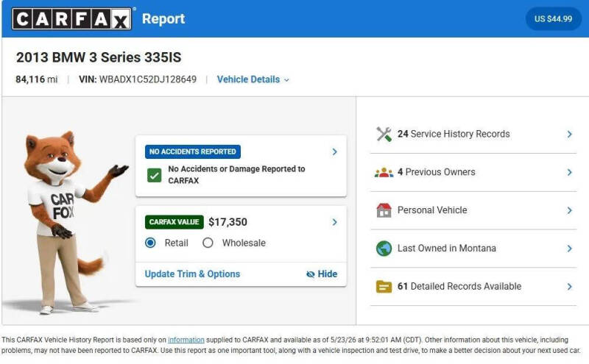589x364 pixels.
Task: Expand the Last Owned in Montana arrow
Action: coord(569,249)
